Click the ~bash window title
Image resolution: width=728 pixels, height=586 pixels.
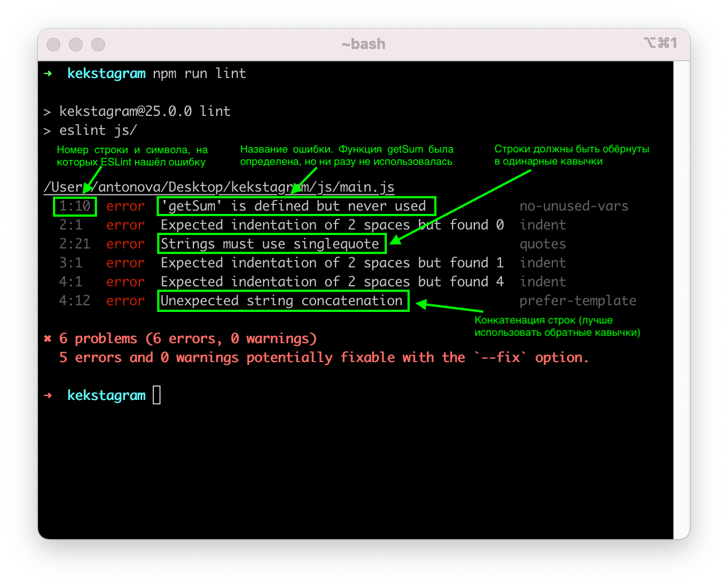[363, 44]
